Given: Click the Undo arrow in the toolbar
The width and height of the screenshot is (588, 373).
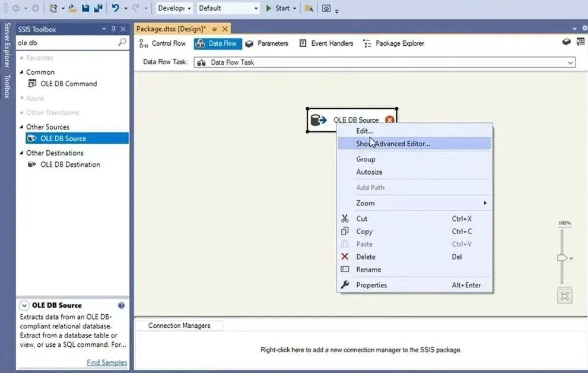Looking at the screenshot, I should pos(116,8).
